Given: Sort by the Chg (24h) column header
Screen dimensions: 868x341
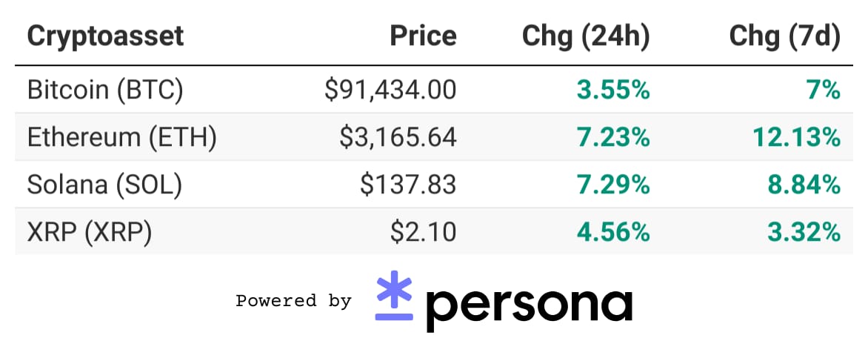Looking at the screenshot, I should 587,36.
